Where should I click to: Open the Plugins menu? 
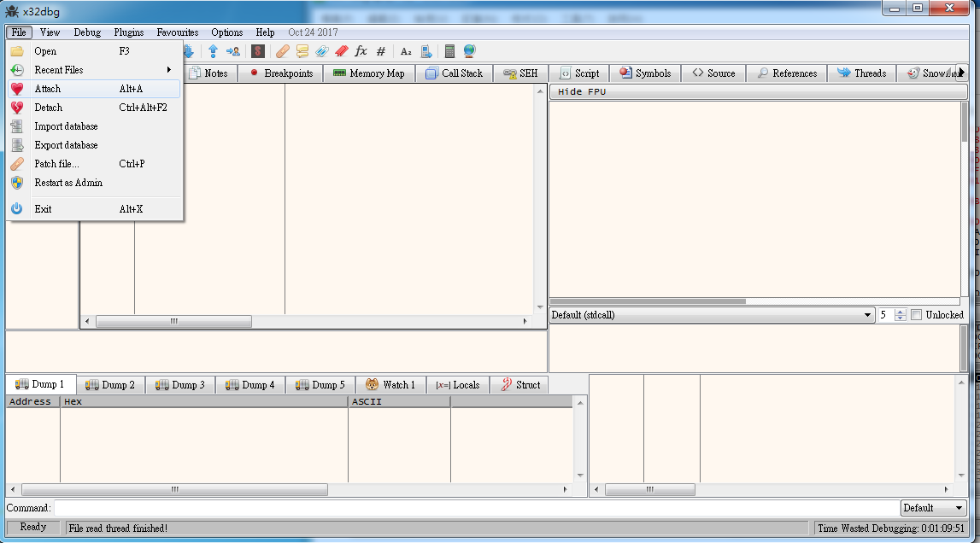click(x=129, y=32)
